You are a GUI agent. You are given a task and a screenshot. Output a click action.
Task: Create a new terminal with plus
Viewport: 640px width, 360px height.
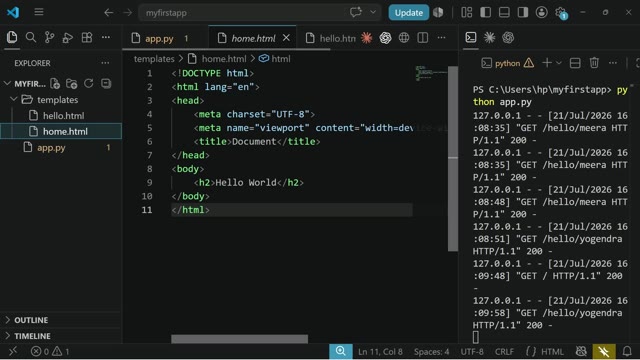(x=547, y=63)
